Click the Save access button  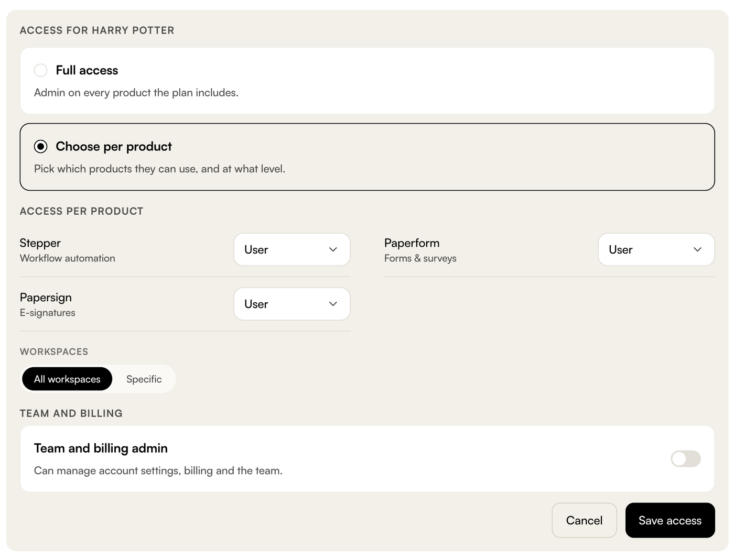click(x=670, y=520)
